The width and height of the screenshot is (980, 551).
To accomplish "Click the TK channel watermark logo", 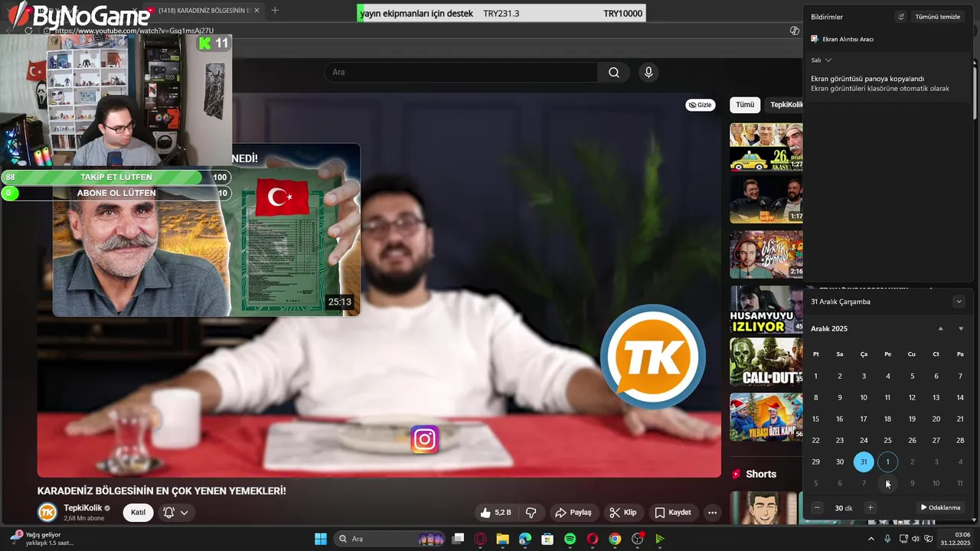I will [x=652, y=357].
